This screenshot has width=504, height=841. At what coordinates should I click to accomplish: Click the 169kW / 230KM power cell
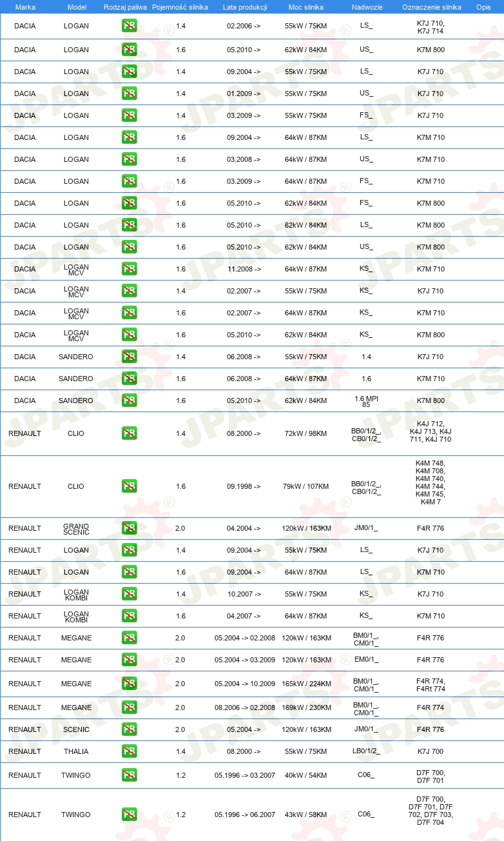[x=306, y=707]
